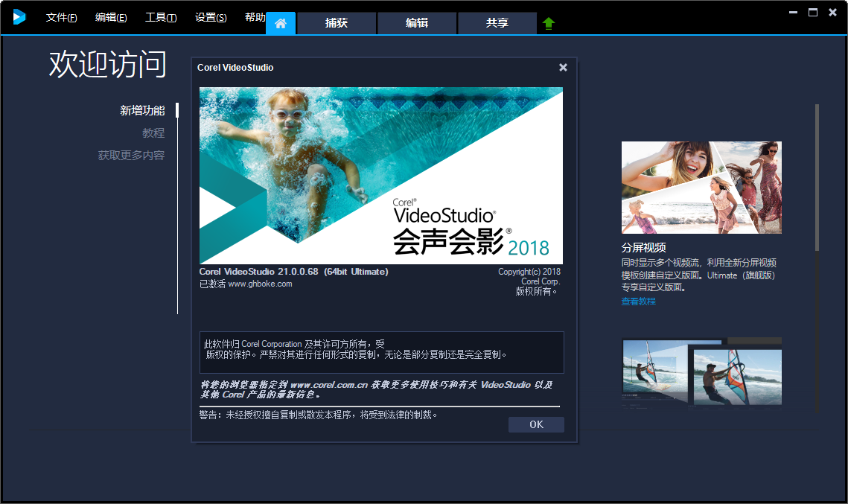Open the 查看教程 link
This screenshot has height=504, width=848.
point(638,302)
